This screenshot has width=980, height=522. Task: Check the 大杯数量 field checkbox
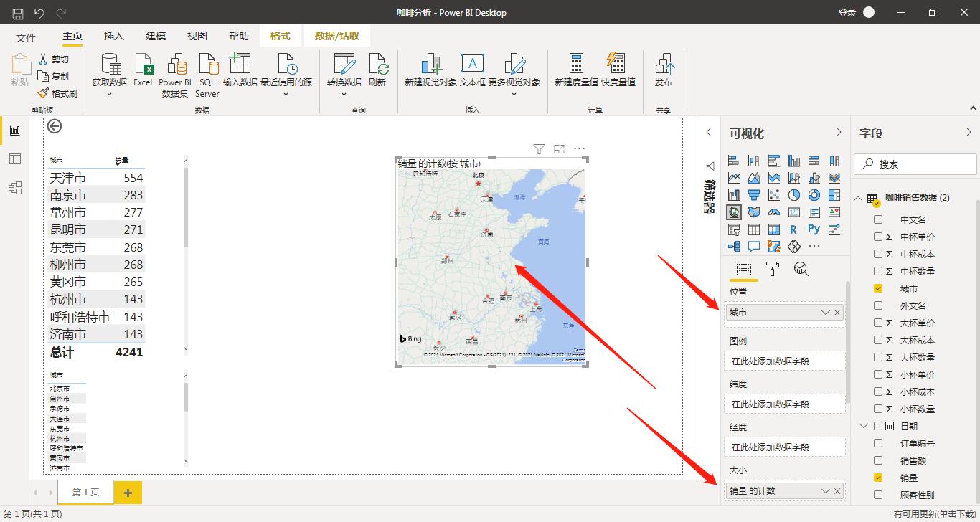coord(878,357)
